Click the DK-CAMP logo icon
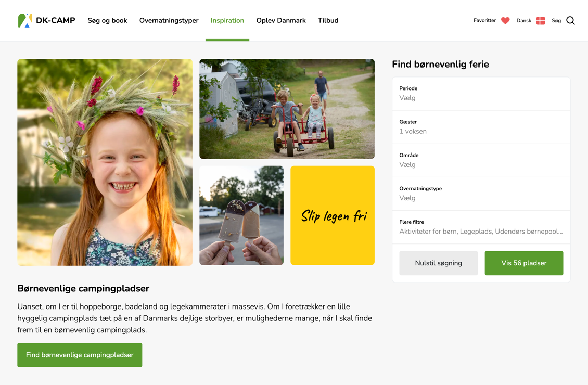The width and height of the screenshot is (588, 385). 25,21
